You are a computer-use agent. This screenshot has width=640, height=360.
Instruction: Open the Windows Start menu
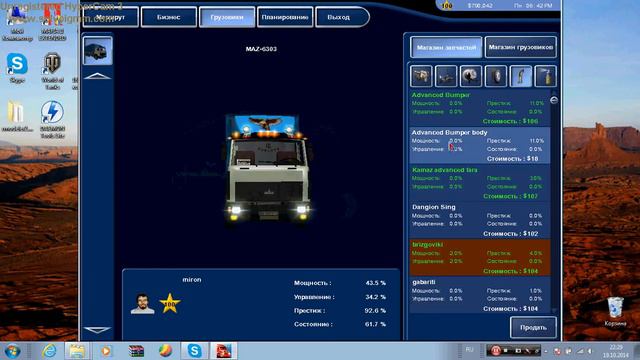(x=13, y=351)
